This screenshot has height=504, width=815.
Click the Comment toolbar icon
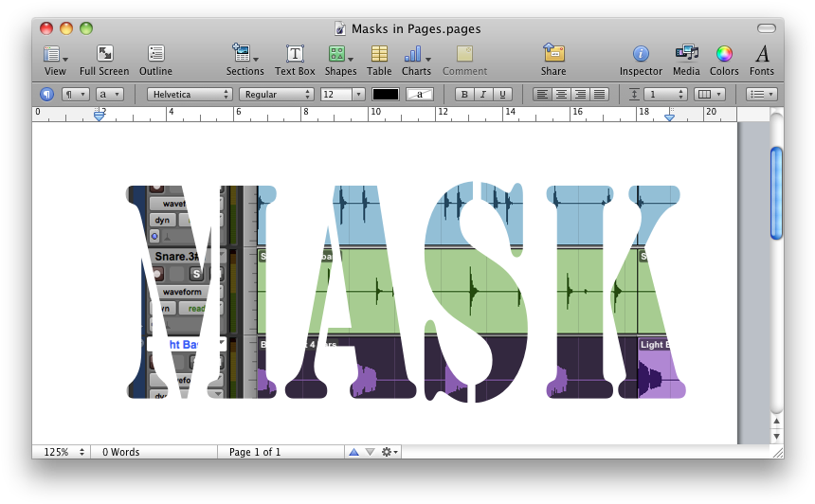(464, 61)
